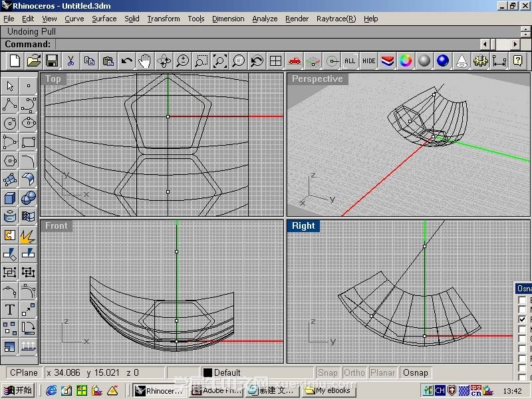Open options with the gear icon

tap(480, 61)
